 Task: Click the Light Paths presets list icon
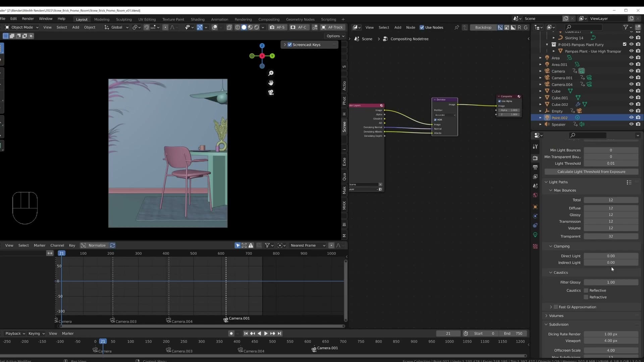(629, 182)
